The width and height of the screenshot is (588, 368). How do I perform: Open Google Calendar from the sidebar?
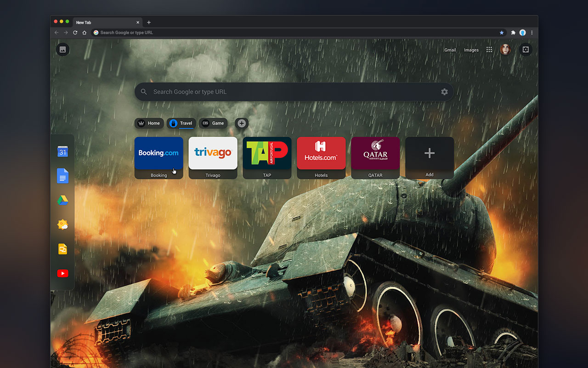click(62, 152)
